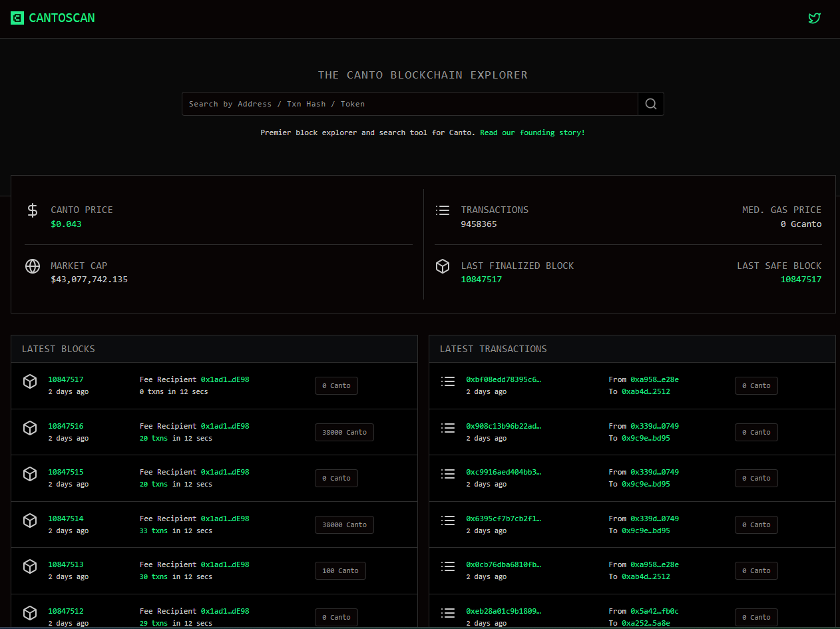Screen dimensions: 840x629
Task: Open the Read our founding story link
Action: [x=532, y=132]
